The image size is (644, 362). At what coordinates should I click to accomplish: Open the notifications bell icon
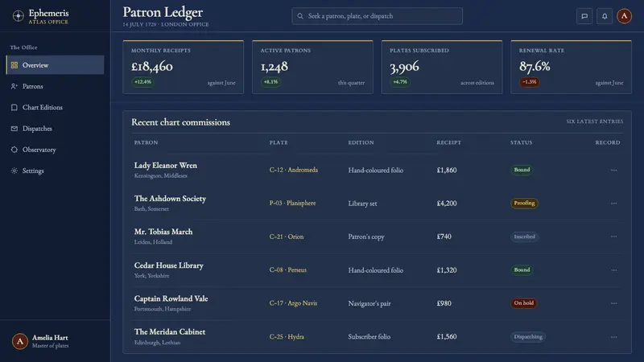click(x=605, y=16)
